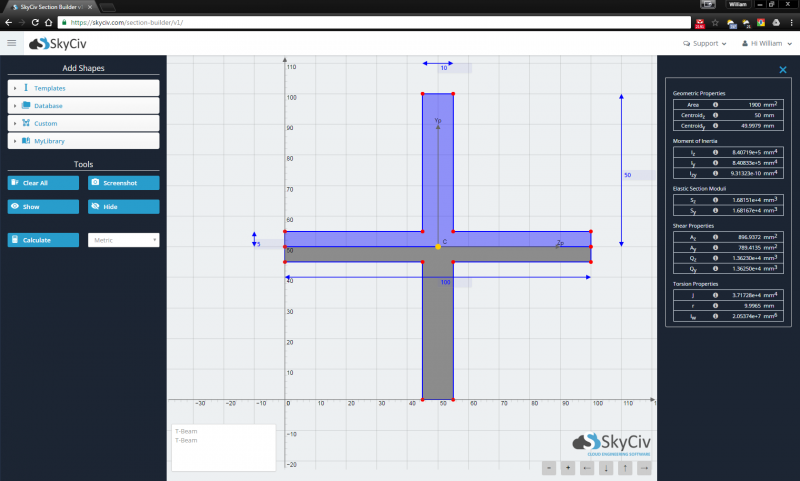The image size is (800, 481).
Task: Expand the Custom shapes section
Action: point(83,123)
